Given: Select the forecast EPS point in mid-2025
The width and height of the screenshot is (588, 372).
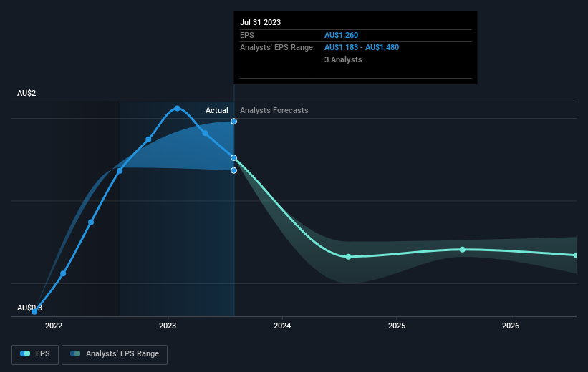Looking at the screenshot, I should pos(463,250).
